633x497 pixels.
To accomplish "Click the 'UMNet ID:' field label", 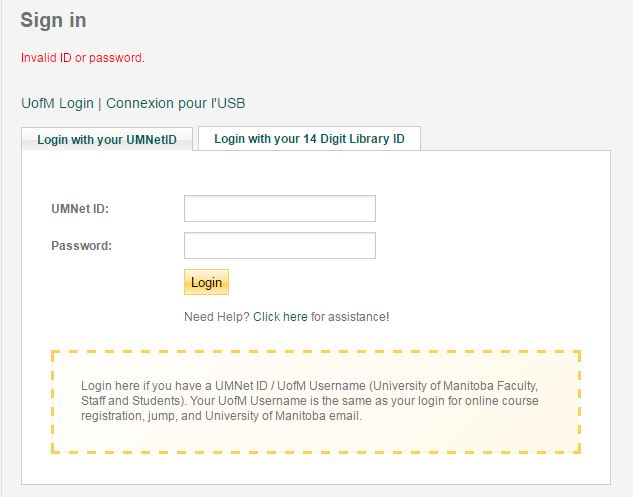I will (x=80, y=209).
